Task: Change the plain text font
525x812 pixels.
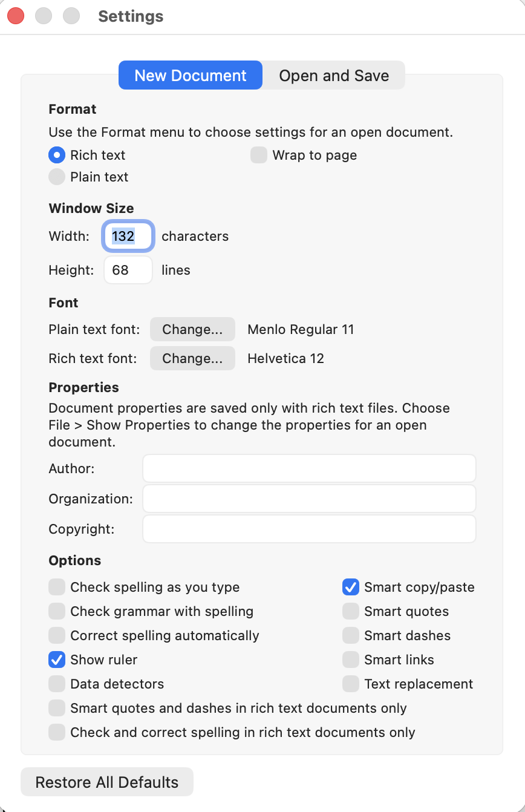Action: [x=192, y=329]
